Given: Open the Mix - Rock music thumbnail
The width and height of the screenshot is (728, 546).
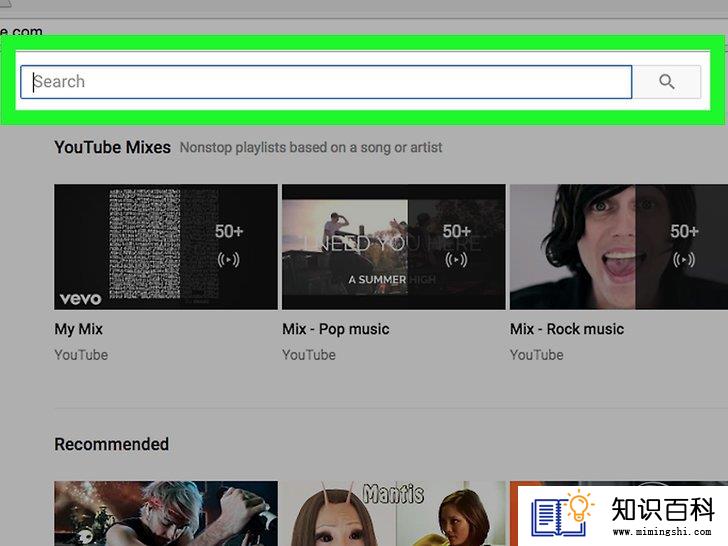Looking at the screenshot, I should [619, 247].
